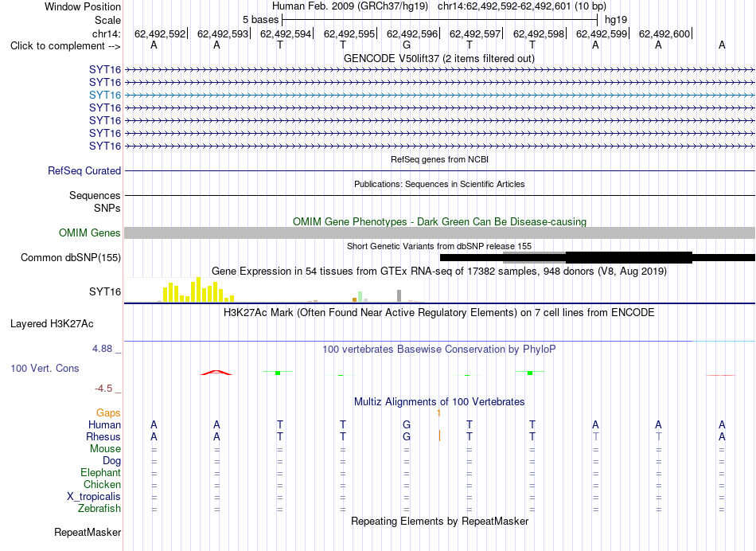Click the G base in the Human row

pyautogui.click(x=407, y=424)
